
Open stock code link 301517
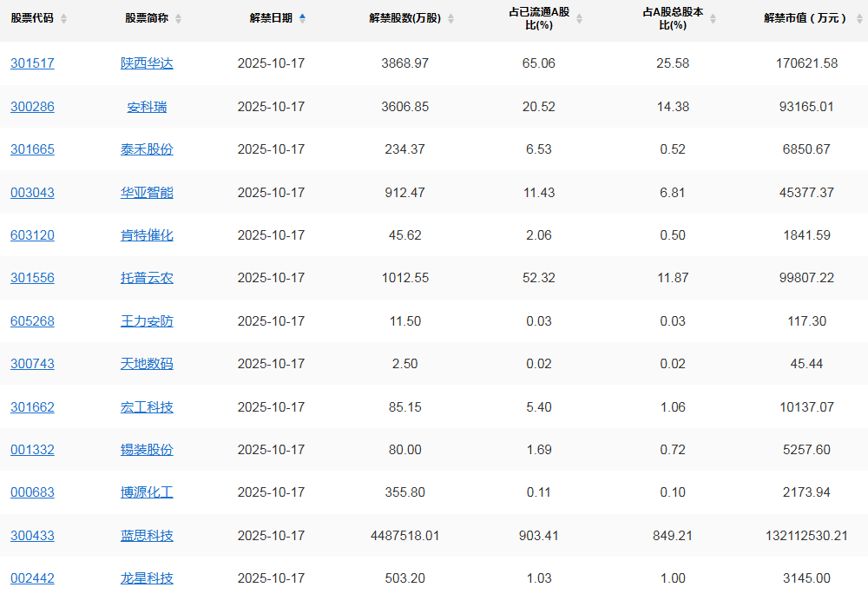[32, 63]
